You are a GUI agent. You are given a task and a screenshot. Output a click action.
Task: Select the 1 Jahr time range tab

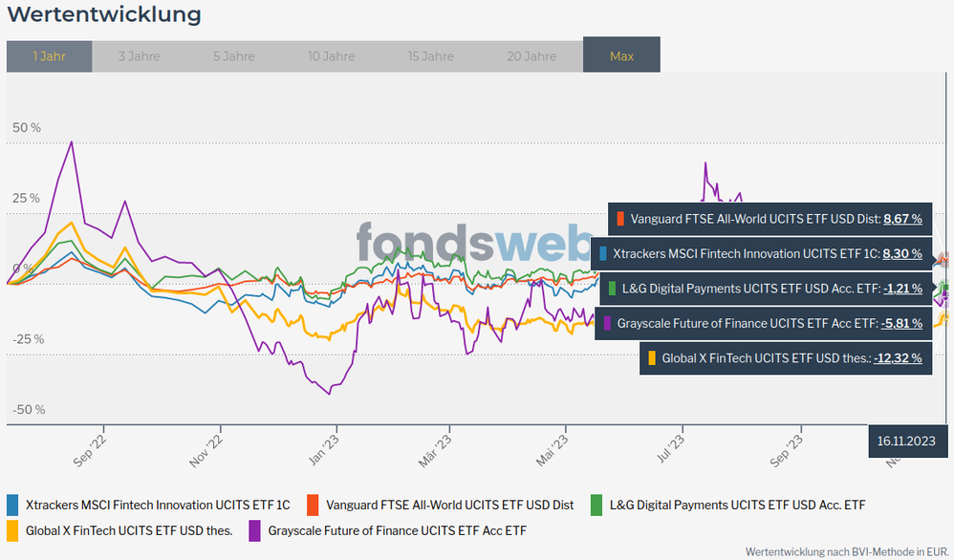coord(49,56)
